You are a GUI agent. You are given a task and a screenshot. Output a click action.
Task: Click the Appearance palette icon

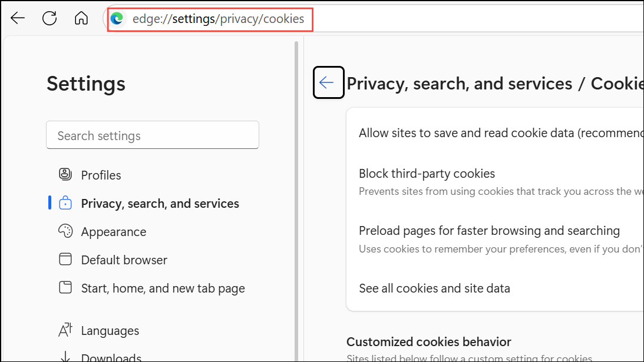pyautogui.click(x=65, y=231)
